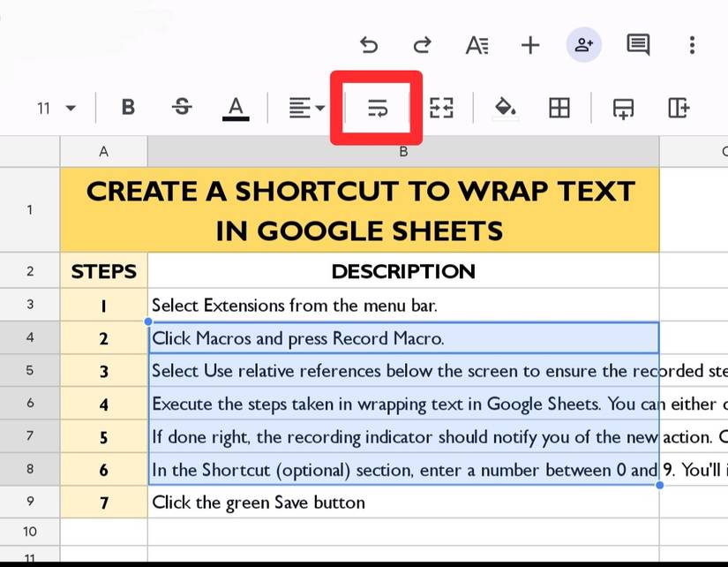This screenshot has width=728, height=567.
Task: Open the comments icon
Action: point(638,44)
